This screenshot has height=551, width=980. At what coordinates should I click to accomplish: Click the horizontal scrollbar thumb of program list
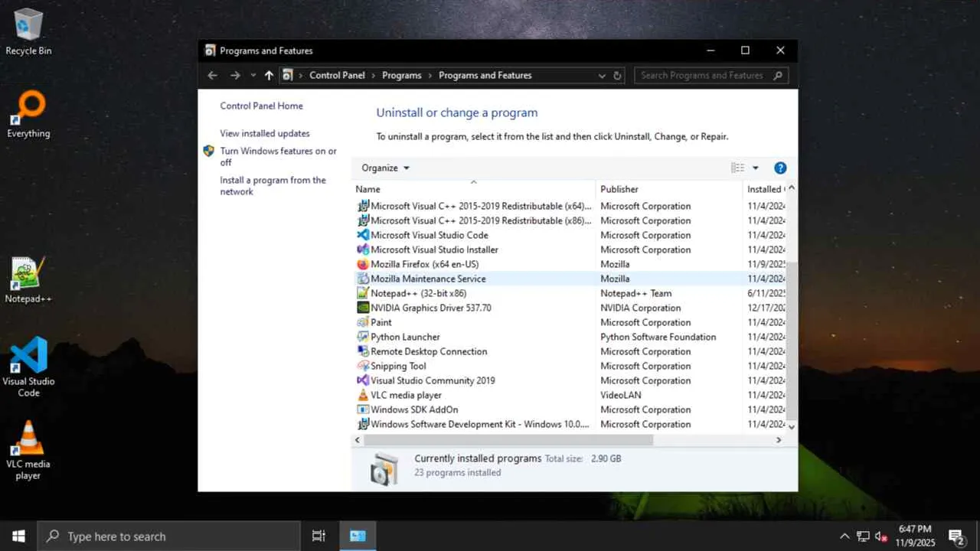pos(508,440)
